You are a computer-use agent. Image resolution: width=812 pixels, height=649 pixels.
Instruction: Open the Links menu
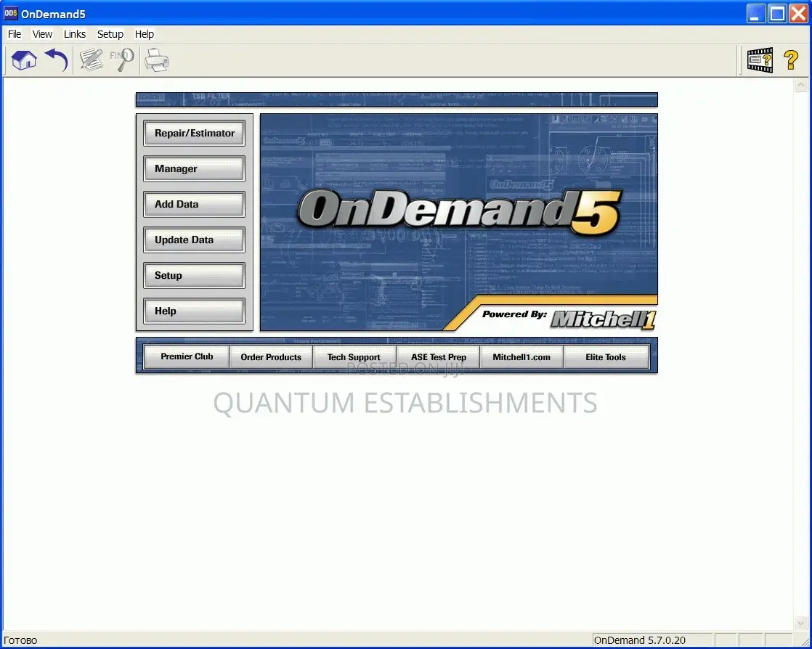pyautogui.click(x=75, y=34)
